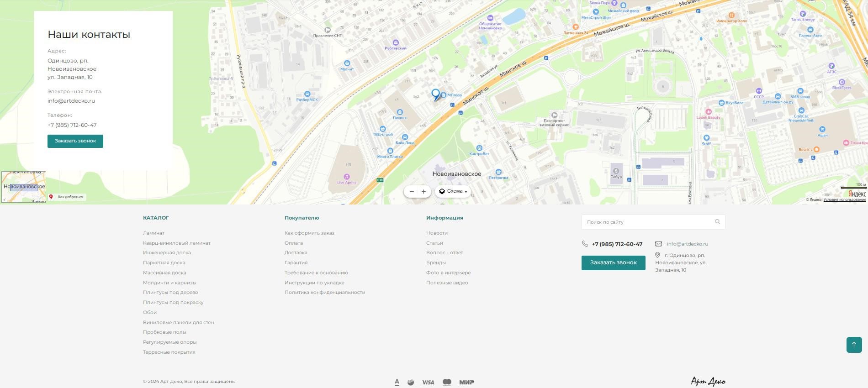Click the search magnifier icon

click(x=717, y=222)
